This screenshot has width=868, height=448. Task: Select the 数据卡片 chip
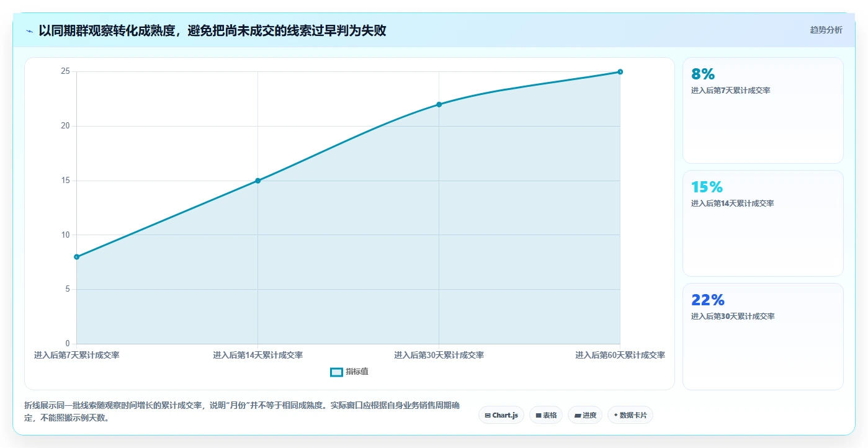(630, 415)
